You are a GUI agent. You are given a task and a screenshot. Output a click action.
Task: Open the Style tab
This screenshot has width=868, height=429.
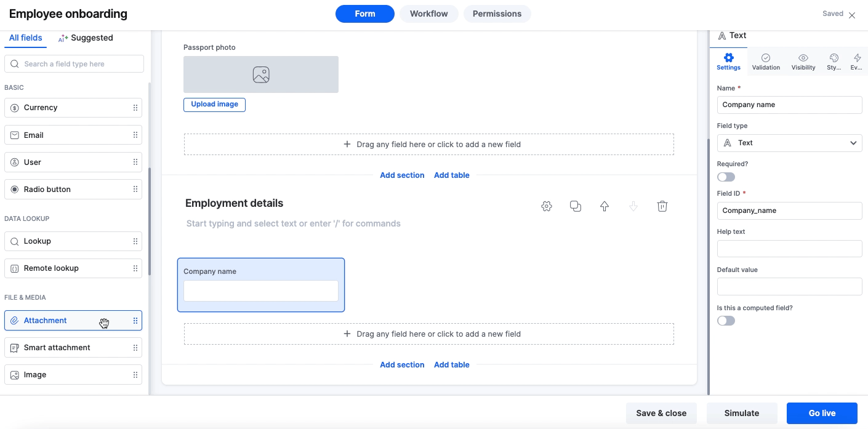834,62
